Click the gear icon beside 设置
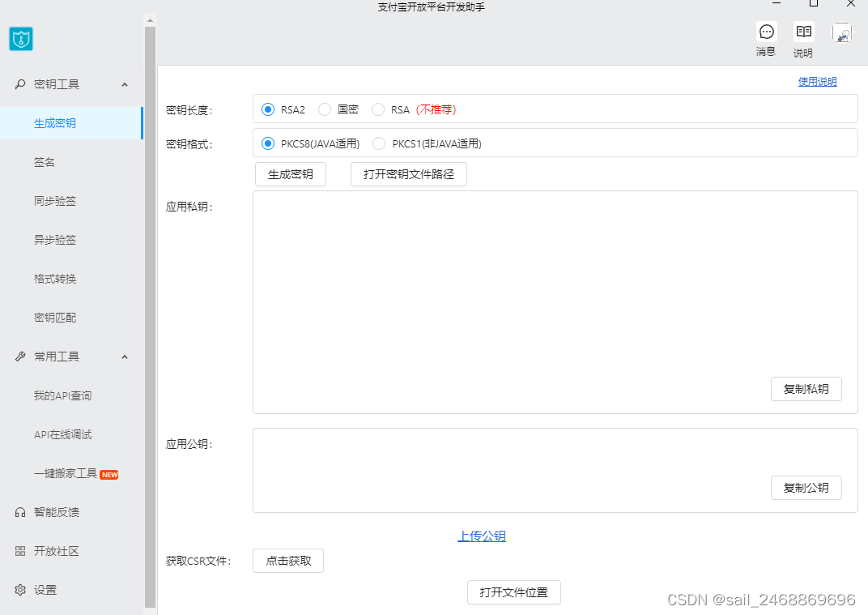This screenshot has width=868, height=615. tap(20, 590)
